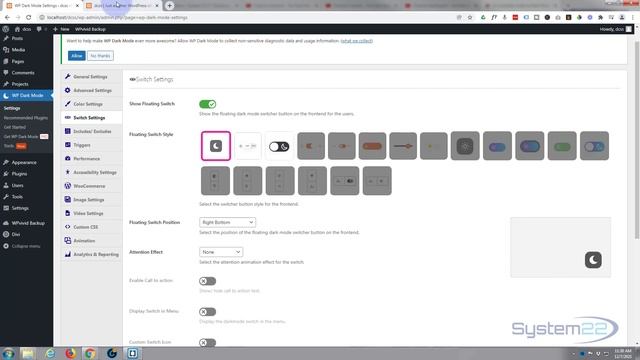Select the green toggle switch style
The width and height of the screenshot is (640, 360).
click(562, 146)
